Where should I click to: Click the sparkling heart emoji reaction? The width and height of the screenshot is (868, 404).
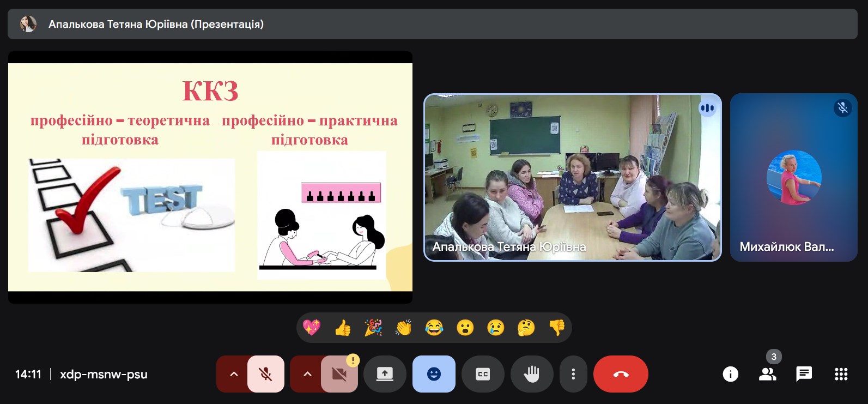pyautogui.click(x=312, y=328)
